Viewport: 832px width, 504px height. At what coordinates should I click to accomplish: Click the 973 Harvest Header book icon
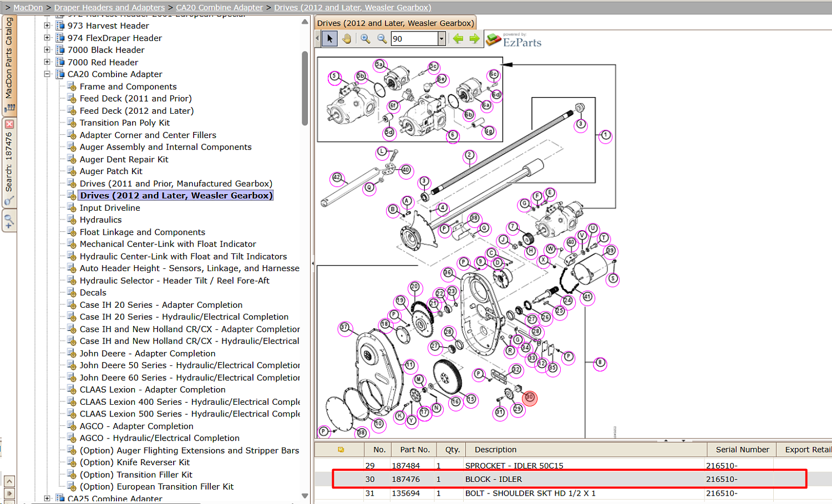60,26
